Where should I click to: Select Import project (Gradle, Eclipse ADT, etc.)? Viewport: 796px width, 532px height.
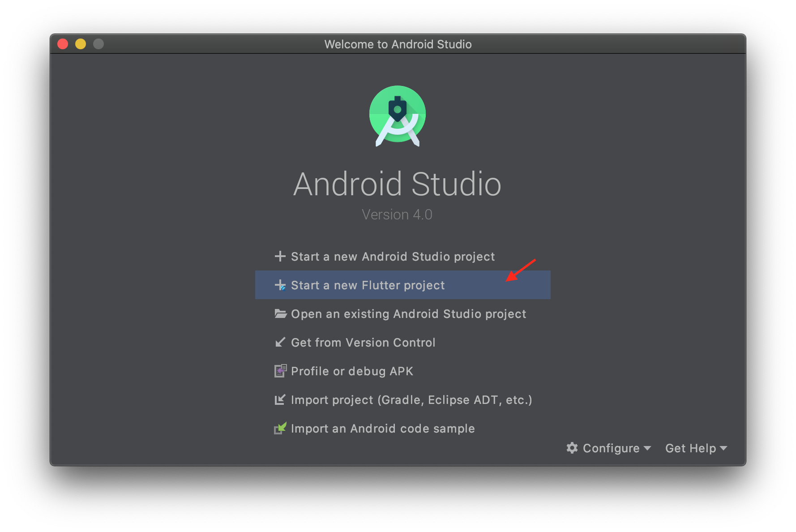click(403, 399)
